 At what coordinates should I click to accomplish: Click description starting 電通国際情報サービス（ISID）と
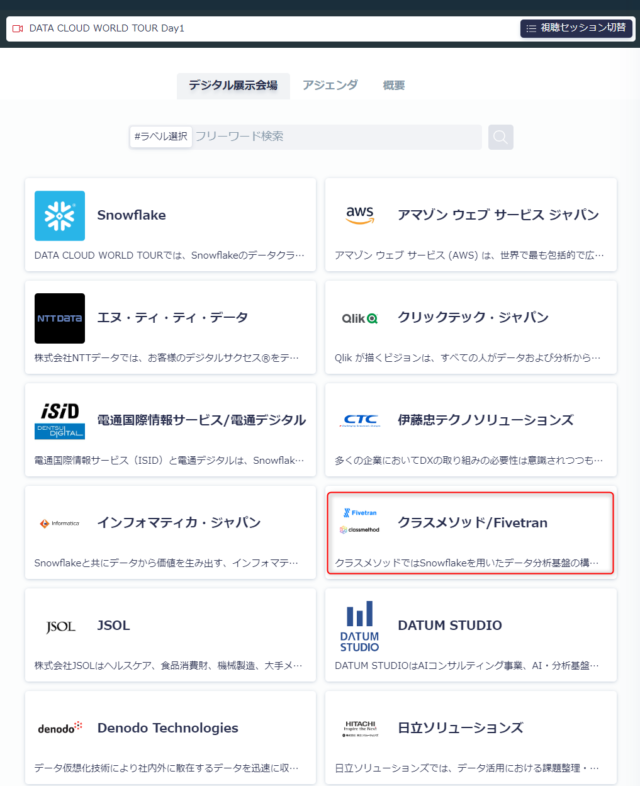tap(169, 461)
